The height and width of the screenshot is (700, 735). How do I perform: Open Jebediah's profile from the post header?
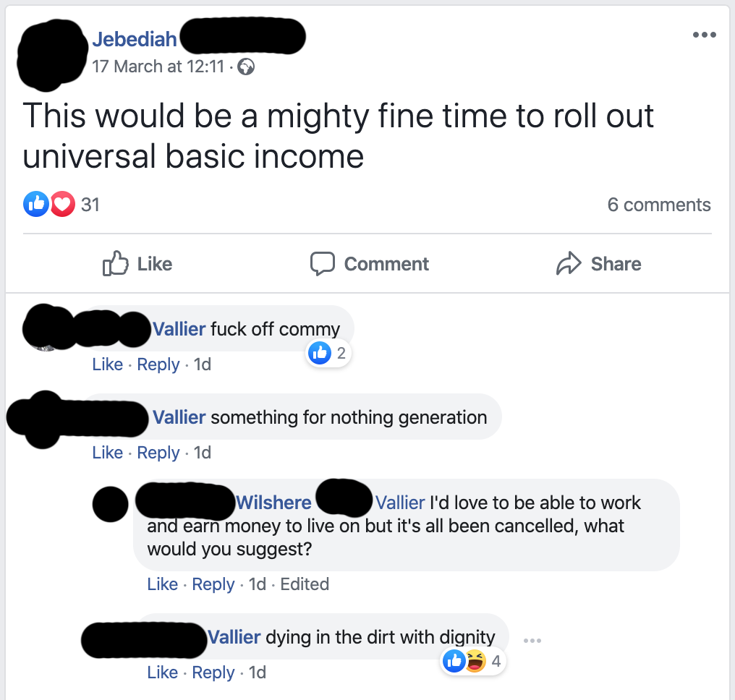click(135, 39)
